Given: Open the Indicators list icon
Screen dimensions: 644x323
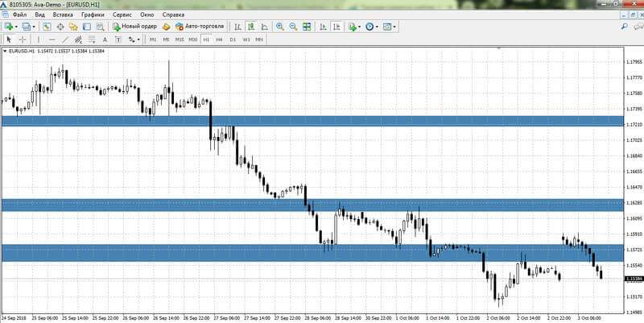Looking at the screenshot, I should [352, 27].
